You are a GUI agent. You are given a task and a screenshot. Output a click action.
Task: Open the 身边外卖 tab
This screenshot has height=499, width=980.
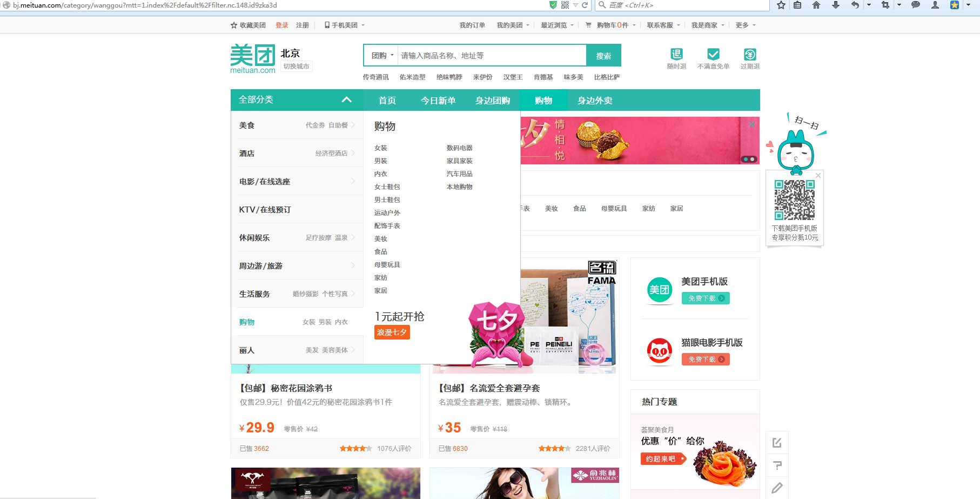[x=594, y=100]
